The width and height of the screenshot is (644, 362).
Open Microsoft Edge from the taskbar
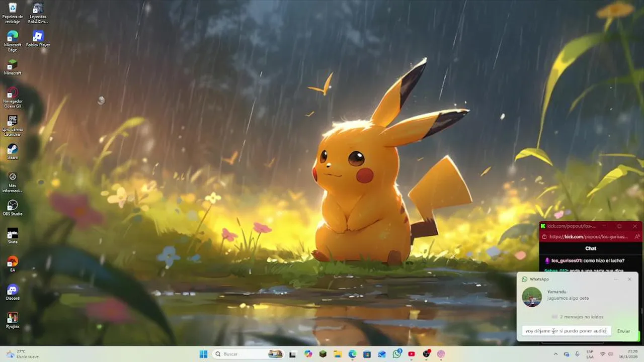(x=352, y=354)
